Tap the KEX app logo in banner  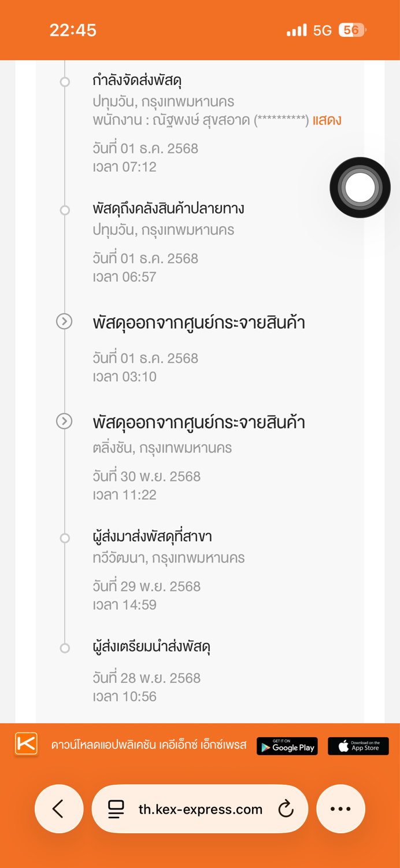pos(26,744)
